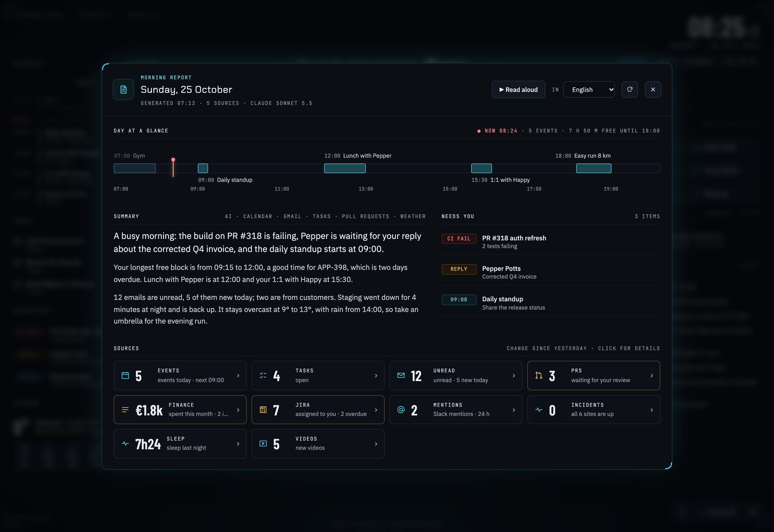Select the Gym block on timeline

pos(135,168)
